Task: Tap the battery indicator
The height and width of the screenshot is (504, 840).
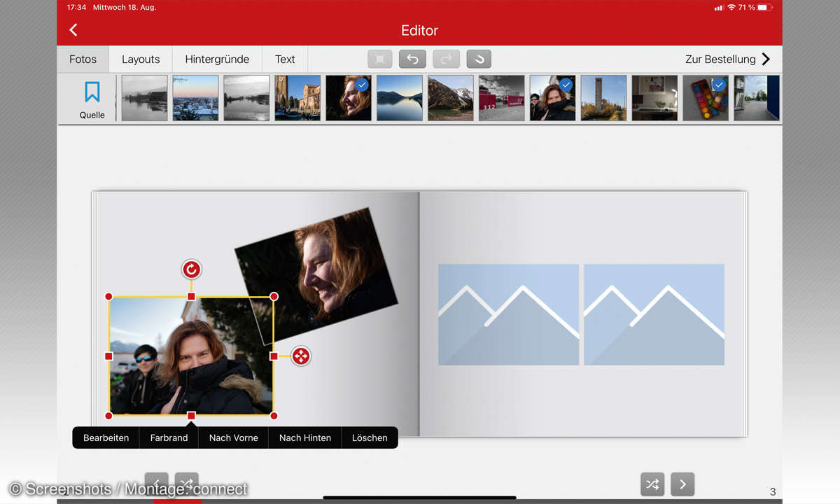Action: click(x=764, y=7)
